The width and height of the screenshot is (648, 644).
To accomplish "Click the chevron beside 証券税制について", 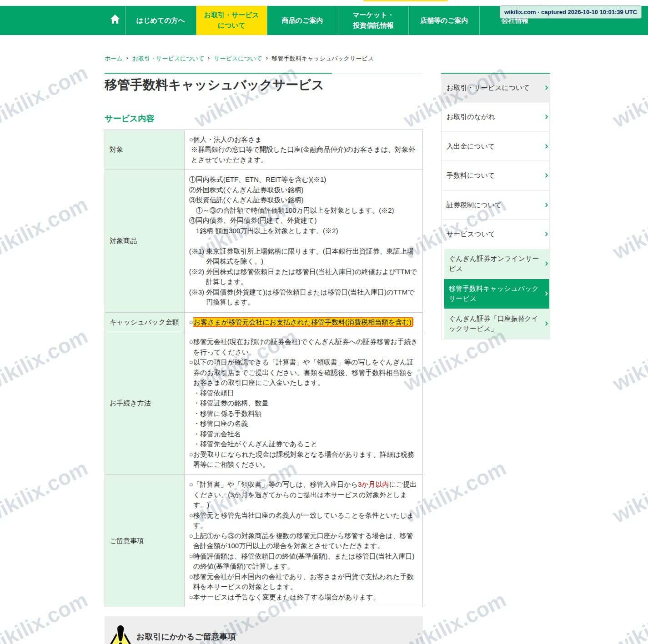I will [x=546, y=205].
